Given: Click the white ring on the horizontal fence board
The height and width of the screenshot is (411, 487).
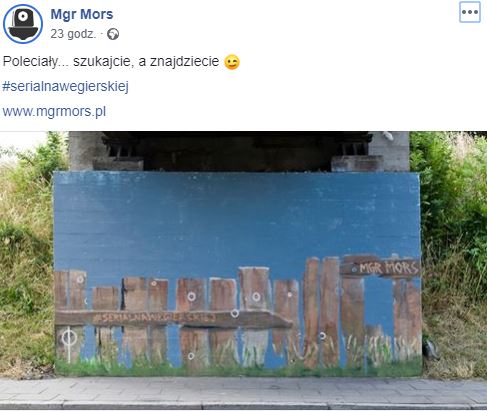Looking at the screenshot, I should click(235, 313).
